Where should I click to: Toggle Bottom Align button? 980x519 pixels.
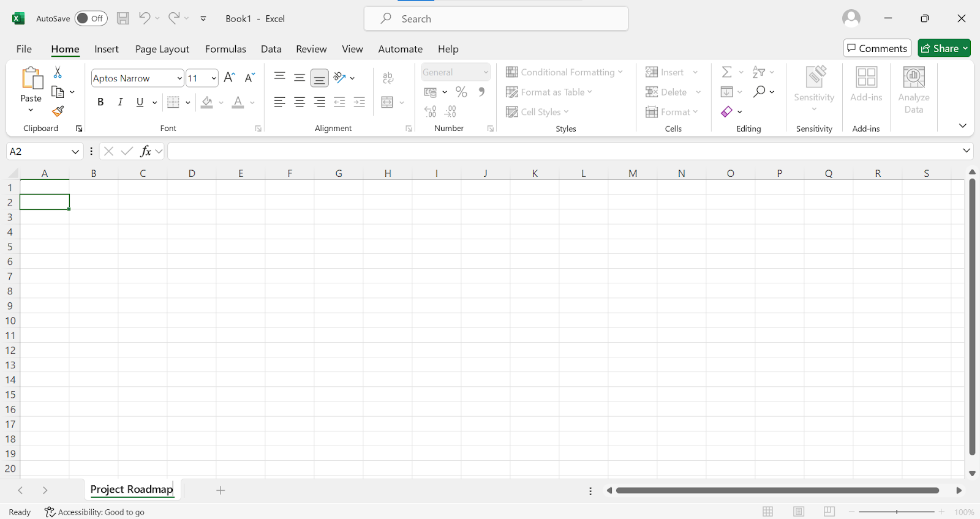pos(319,78)
